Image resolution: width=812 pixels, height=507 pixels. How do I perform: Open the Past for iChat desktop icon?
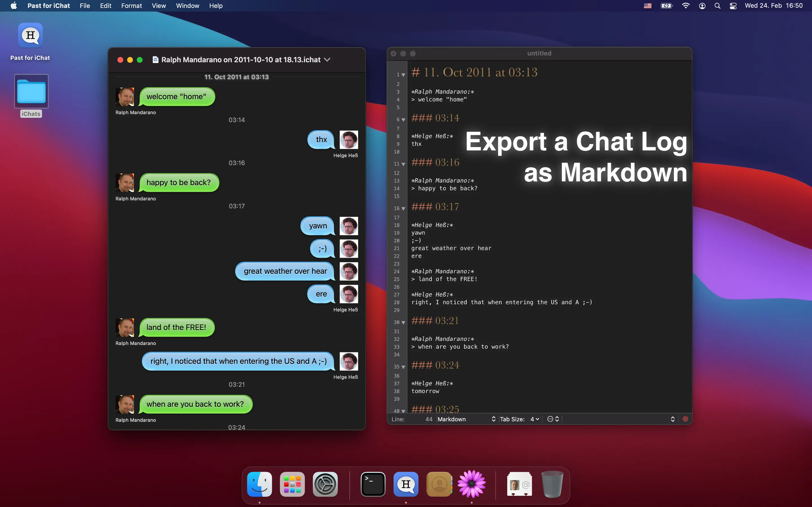coord(30,35)
